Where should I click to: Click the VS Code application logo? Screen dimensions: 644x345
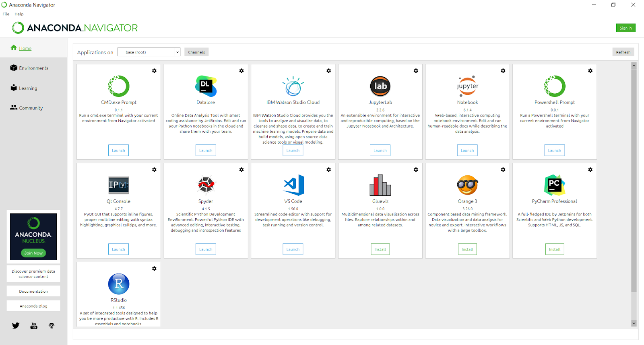coord(293,185)
